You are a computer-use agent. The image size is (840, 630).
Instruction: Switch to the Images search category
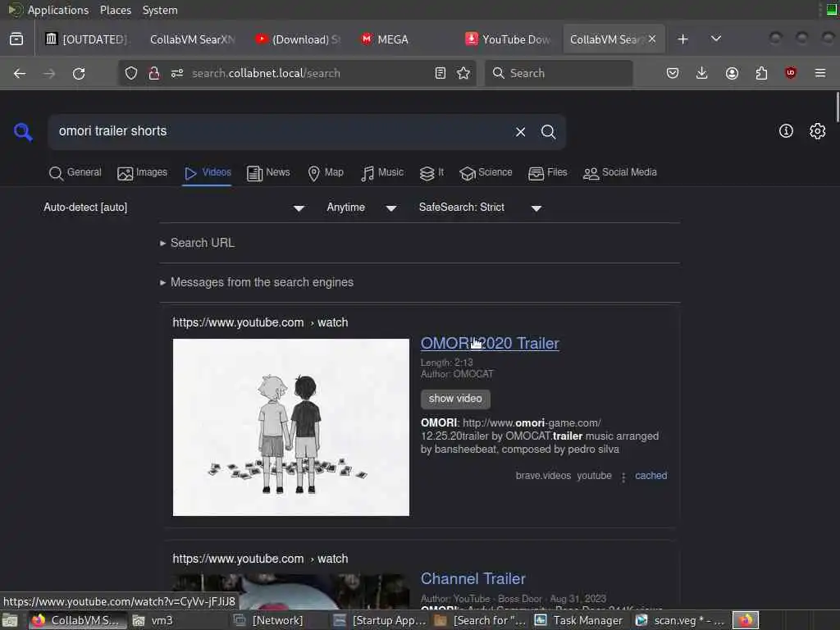143,172
